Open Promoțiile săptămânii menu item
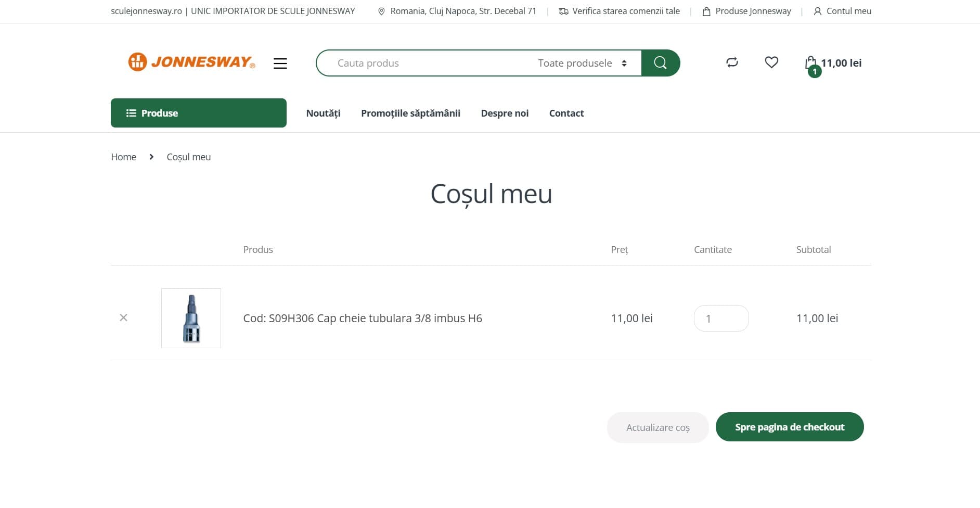Image resolution: width=980 pixels, height=508 pixels. click(x=410, y=113)
